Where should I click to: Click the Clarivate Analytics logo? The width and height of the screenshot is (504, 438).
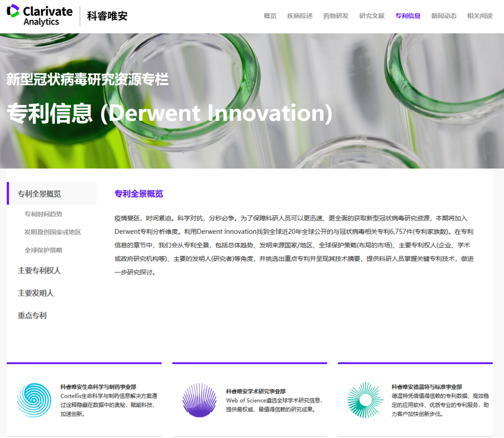[x=40, y=15]
